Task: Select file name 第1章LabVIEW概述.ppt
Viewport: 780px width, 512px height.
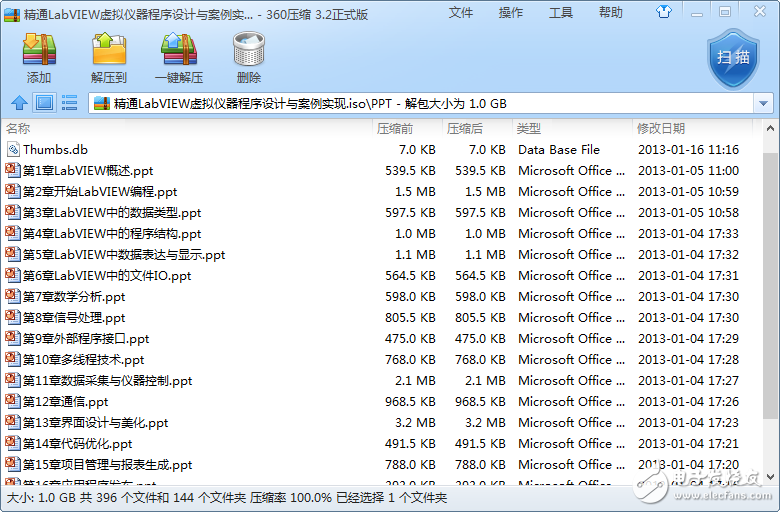Action: click(x=88, y=171)
